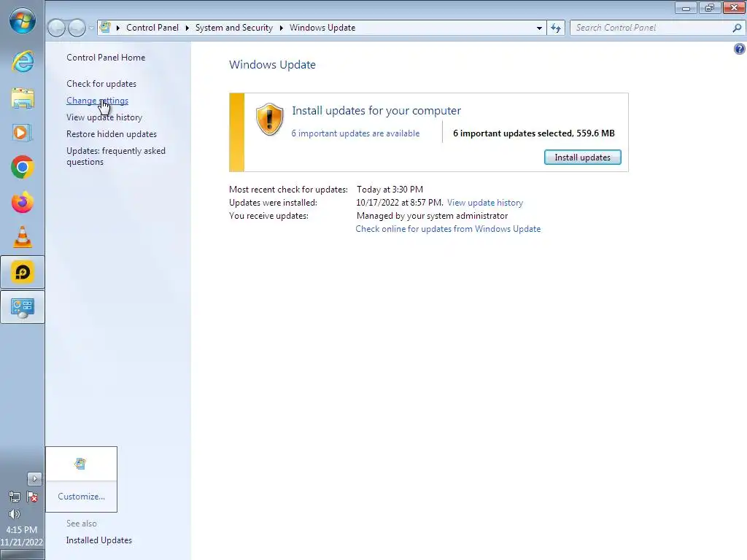
Task: Select Windows Update breadcrumb
Action: coord(322,28)
